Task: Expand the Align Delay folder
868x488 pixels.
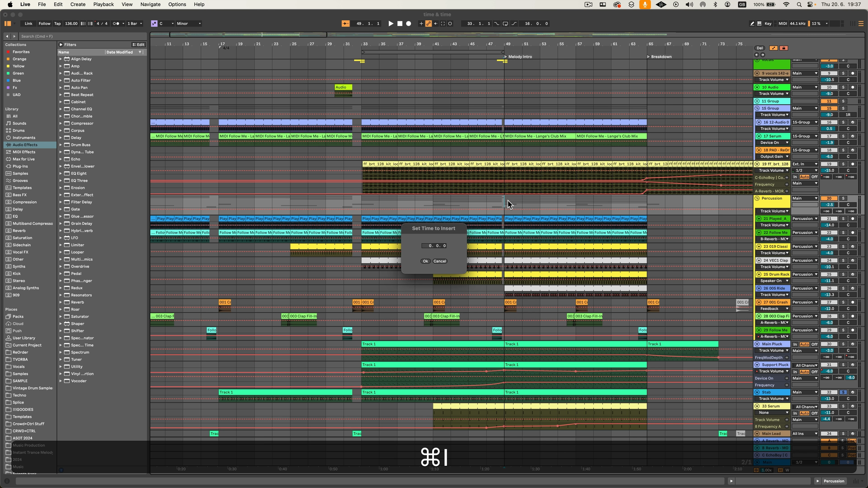Action: pyautogui.click(x=61, y=59)
